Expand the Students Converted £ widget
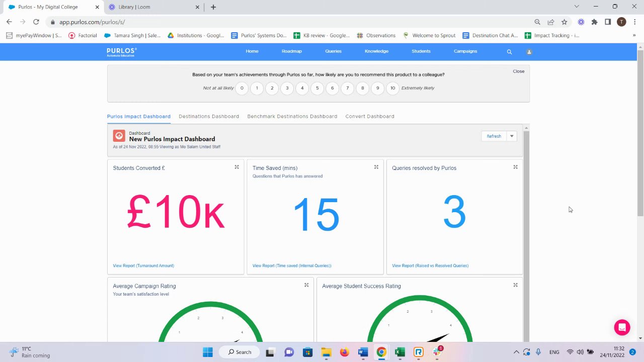The height and width of the screenshot is (362, 644). (236, 167)
